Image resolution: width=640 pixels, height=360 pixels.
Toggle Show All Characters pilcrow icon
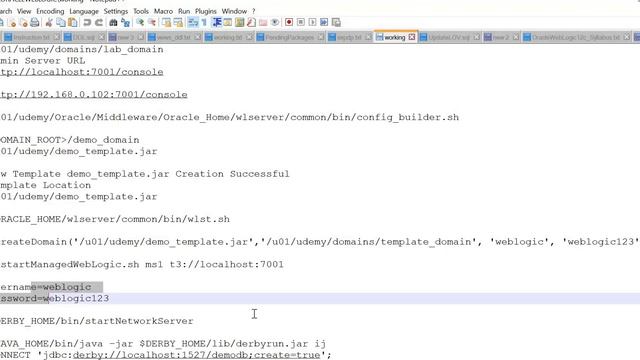point(204,22)
